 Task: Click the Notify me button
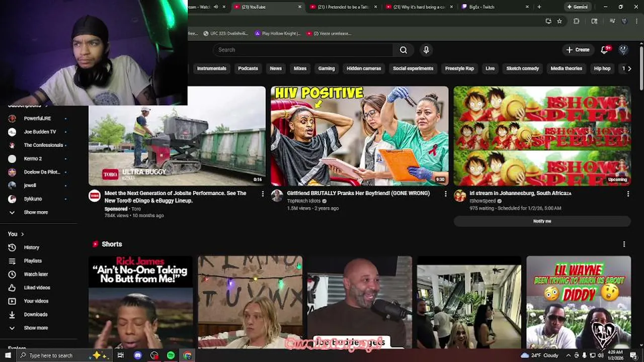(x=542, y=221)
